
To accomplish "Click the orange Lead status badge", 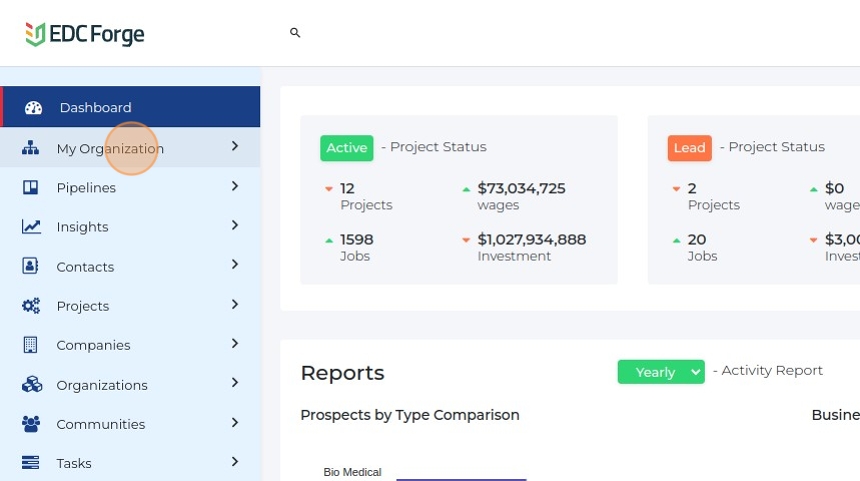I will 689,148.
